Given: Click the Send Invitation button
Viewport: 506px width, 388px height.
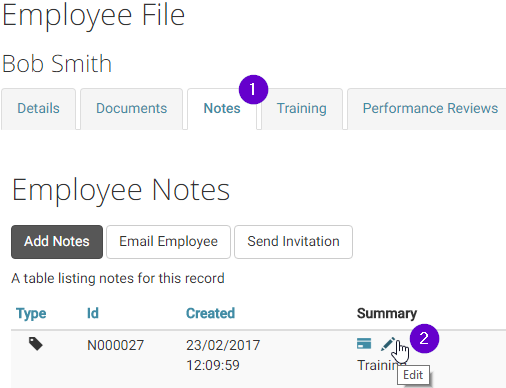Looking at the screenshot, I should pos(293,242).
